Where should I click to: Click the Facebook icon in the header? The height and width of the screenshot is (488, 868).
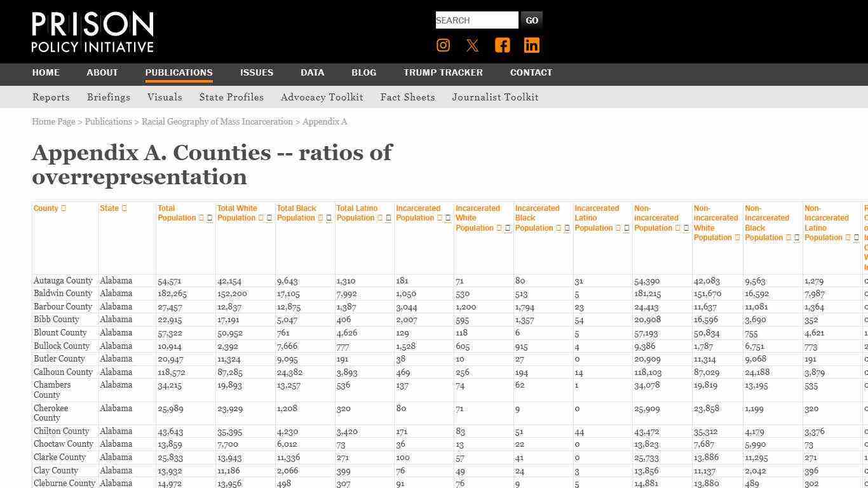click(503, 45)
